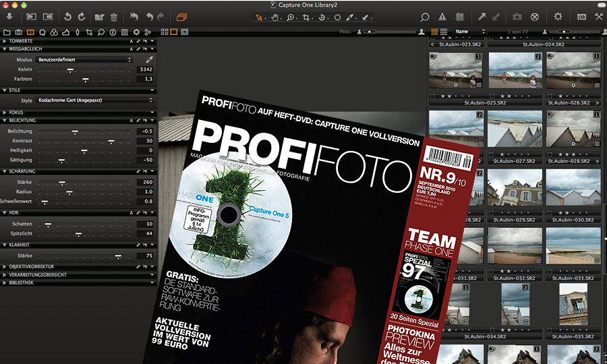Open the Modus Benutzerdefiniert dropdown
Image resolution: width=607 pixels, height=364 pixels.
pyautogui.click(x=84, y=60)
